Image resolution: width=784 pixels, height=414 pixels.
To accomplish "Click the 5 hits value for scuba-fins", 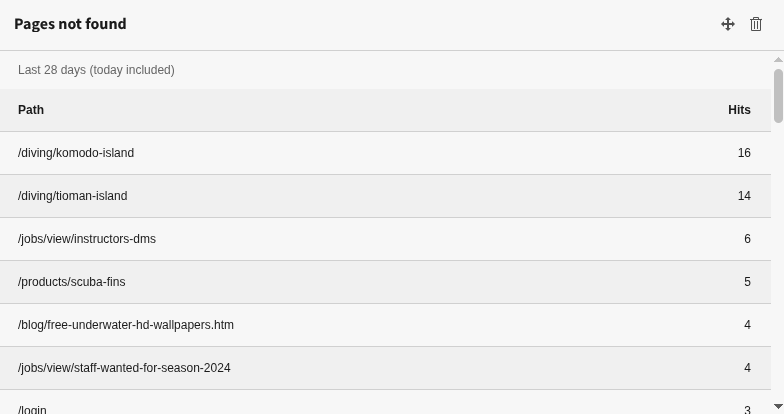I will click(747, 282).
